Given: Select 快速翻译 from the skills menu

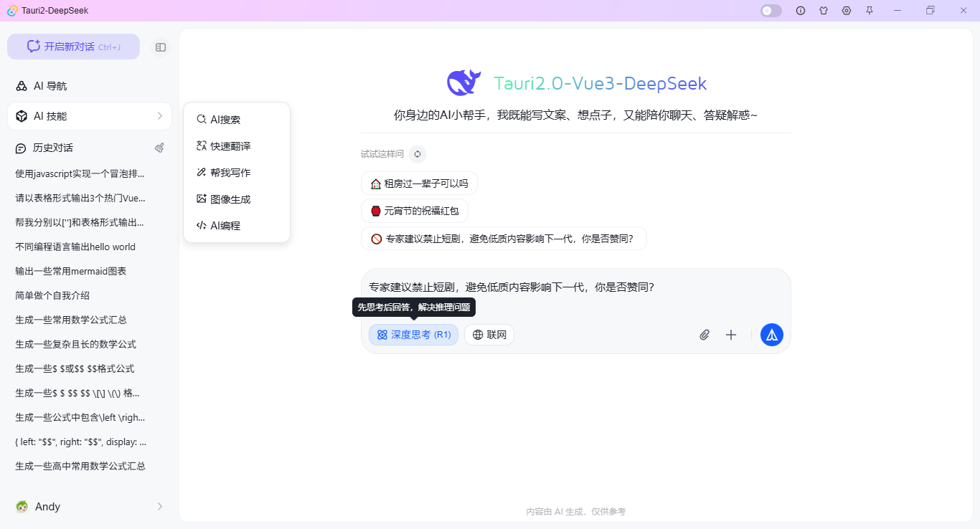Looking at the screenshot, I should pyautogui.click(x=237, y=146).
